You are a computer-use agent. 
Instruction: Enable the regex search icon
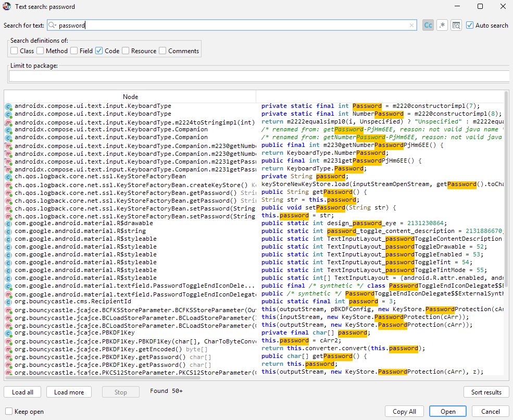pyautogui.click(x=442, y=25)
